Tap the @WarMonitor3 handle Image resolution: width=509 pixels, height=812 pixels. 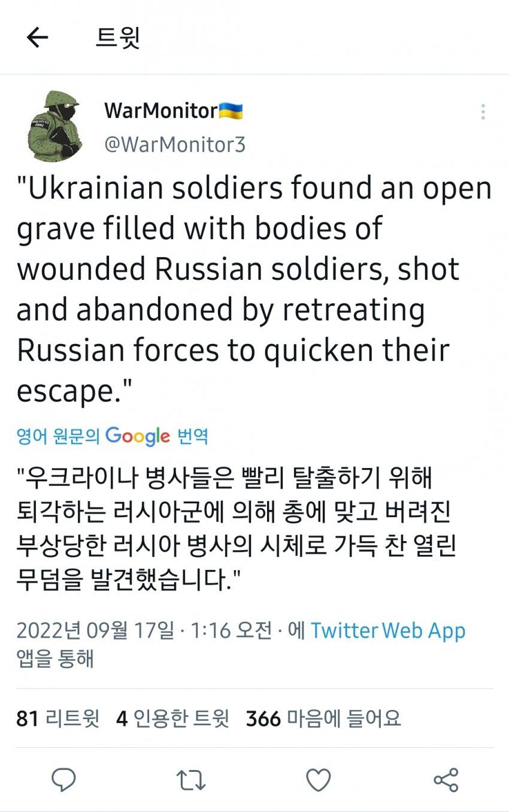tap(175, 144)
